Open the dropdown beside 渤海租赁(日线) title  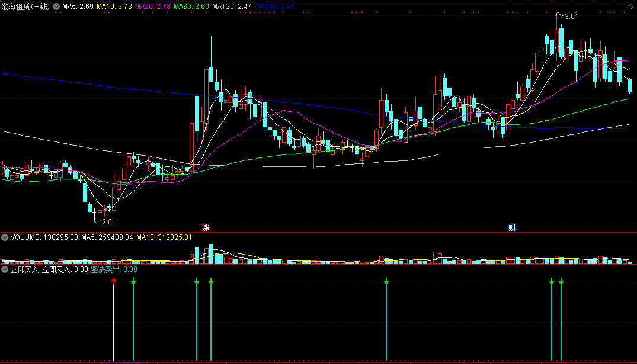point(56,7)
